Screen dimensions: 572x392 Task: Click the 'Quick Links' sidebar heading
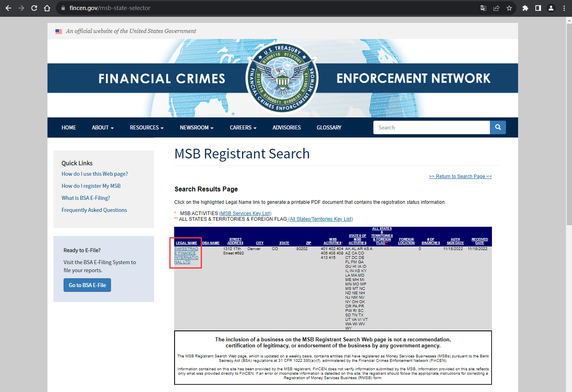coord(77,163)
